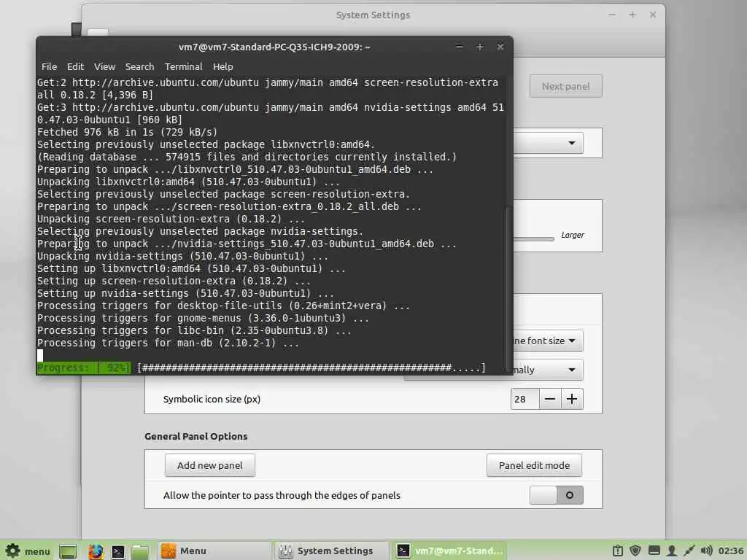Click the Next panel button
The height and width of the screenshot is (560, 747).
tap(565, 86)
